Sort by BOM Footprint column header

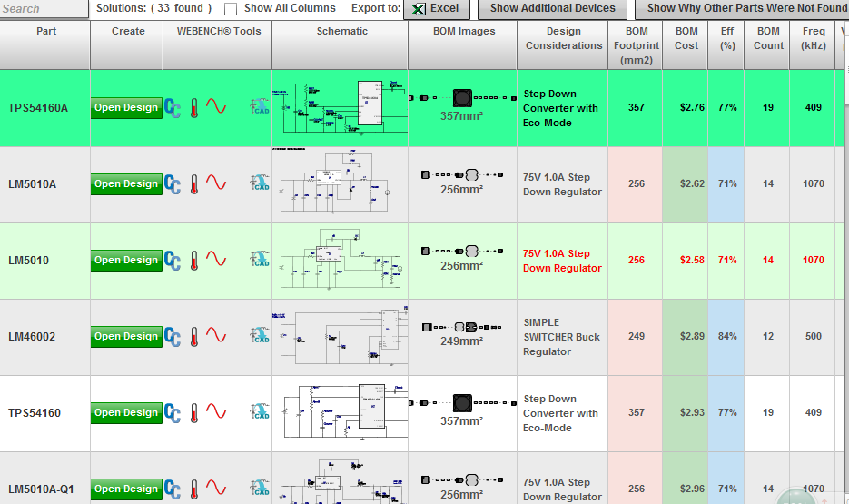click(636, 44)
